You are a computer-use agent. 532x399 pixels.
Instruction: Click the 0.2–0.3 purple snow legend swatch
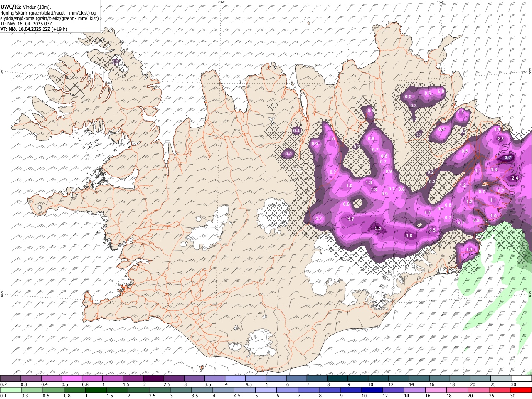(x=10, y=378)
